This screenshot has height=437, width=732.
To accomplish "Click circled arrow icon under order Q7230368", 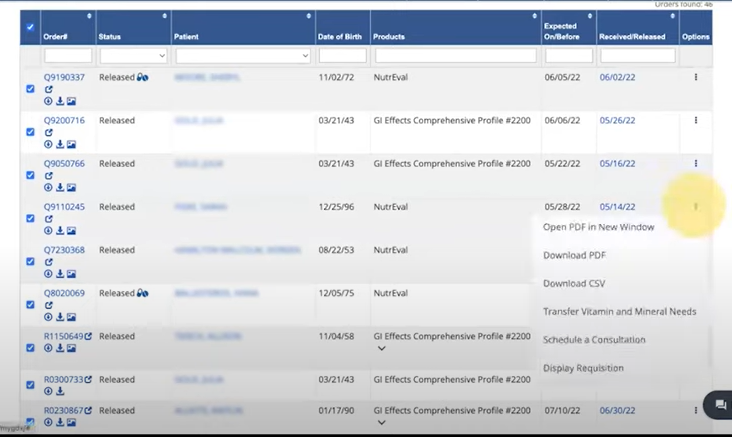I will 48,274.
